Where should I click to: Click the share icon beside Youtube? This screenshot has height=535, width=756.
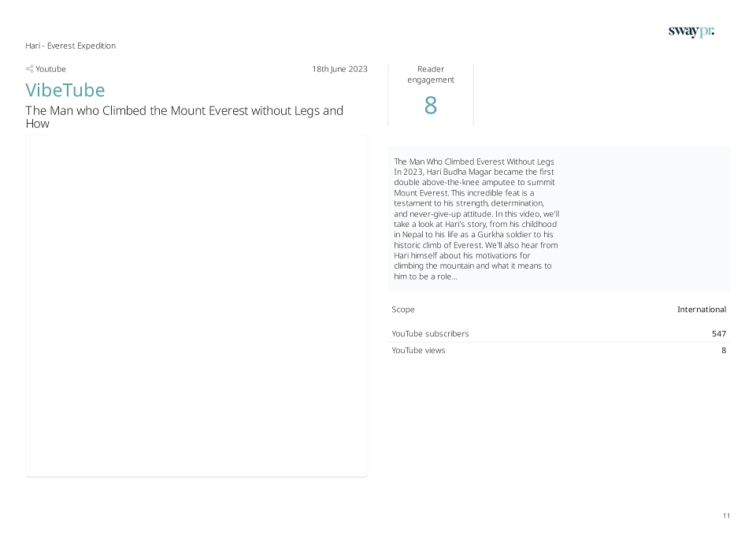29,69
